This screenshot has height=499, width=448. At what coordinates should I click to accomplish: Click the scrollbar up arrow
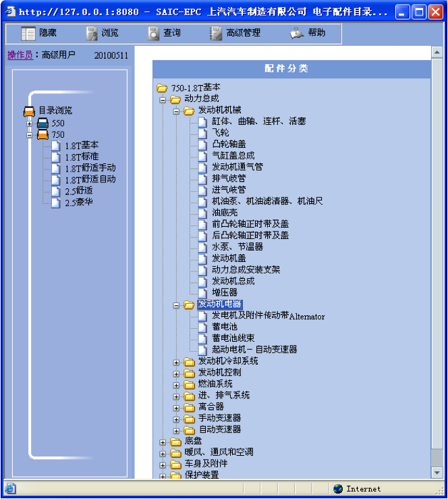(437, 52)
